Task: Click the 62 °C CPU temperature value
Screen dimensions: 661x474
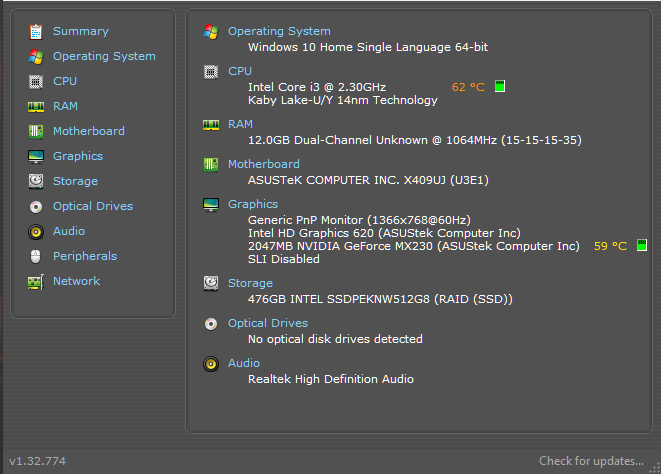Action: [x=468, y=87]
